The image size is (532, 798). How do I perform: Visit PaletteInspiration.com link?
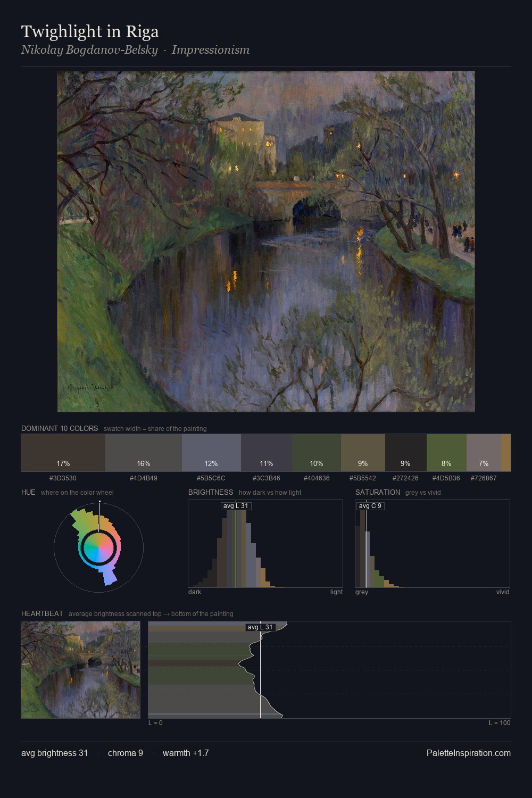pyautogui.click(x=469, y=753)
